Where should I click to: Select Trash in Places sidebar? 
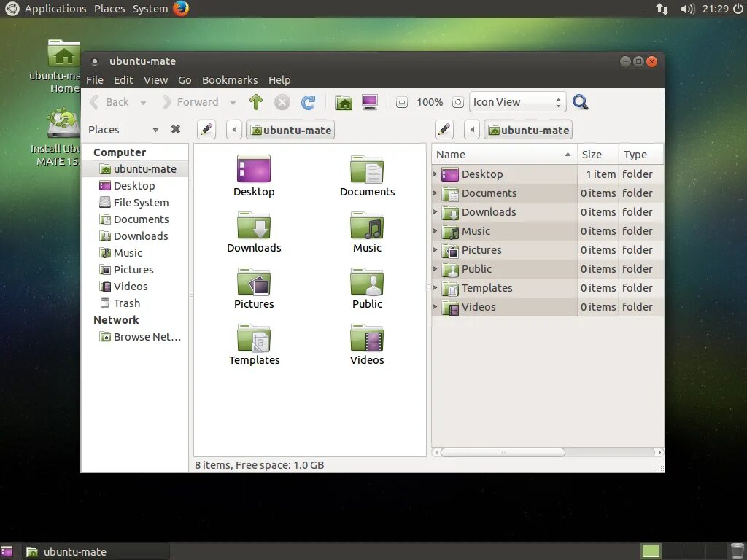point(135,303)
